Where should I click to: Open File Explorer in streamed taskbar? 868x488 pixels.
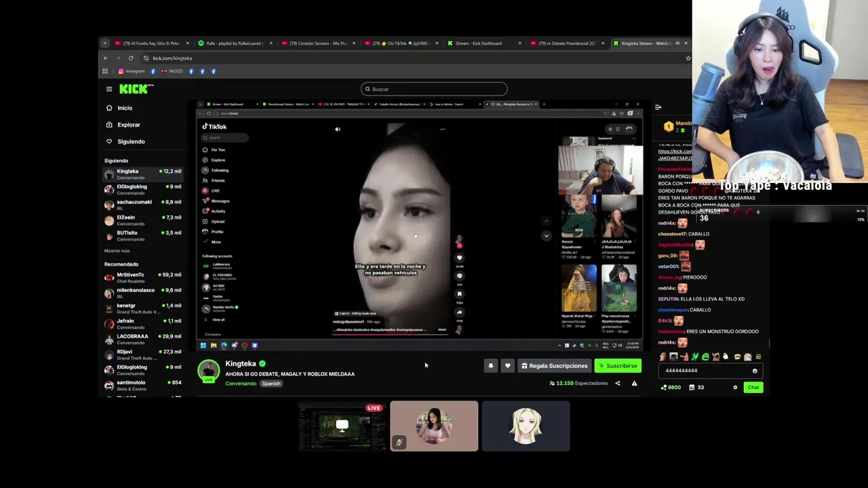tap(214, 346)
